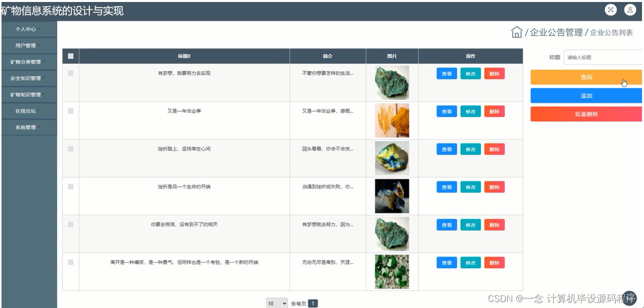View details with the first row 查看 button
The image size is (644, 308).
click(446, 73)
